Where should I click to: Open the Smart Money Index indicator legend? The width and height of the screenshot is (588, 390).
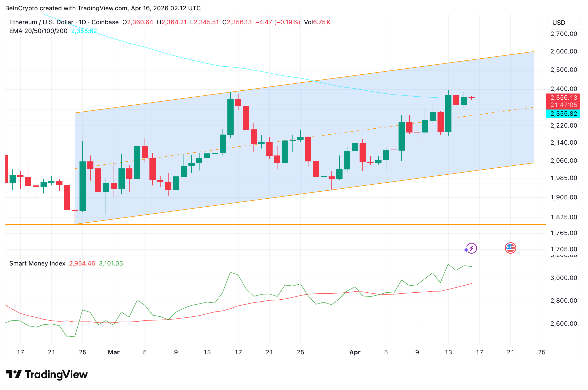(x=37, y=263)
